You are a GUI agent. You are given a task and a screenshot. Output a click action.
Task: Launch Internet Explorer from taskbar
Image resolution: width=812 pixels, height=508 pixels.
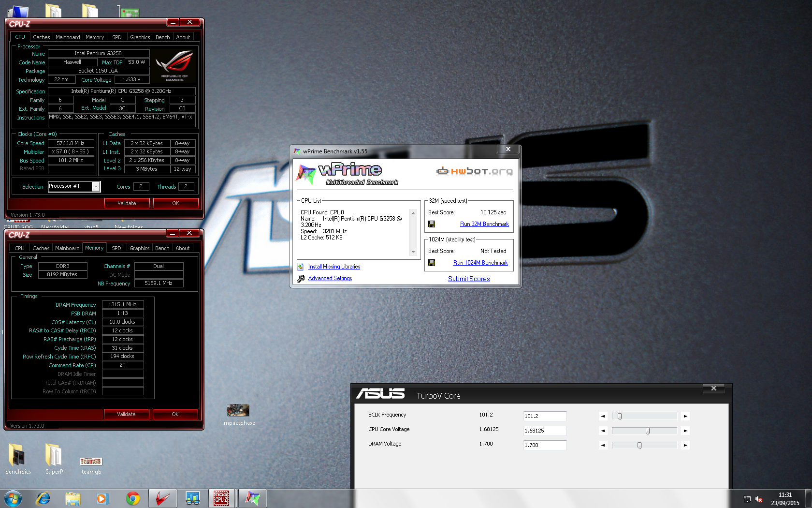[x=43, y=498]
